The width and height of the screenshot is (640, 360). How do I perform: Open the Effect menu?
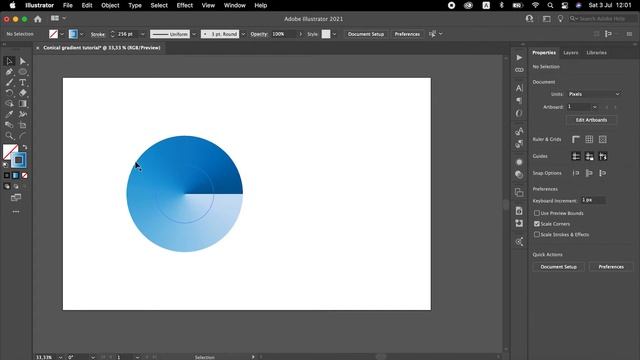point(184,5)
